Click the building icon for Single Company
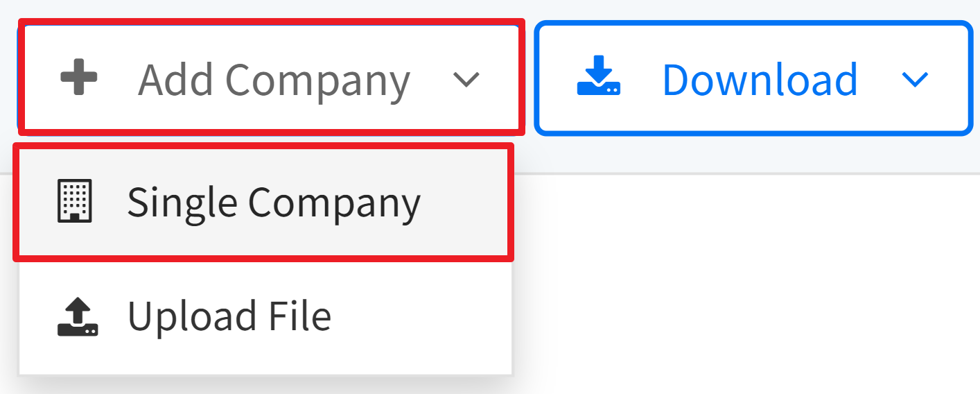Screen dimensions: 980x394 coord(74,201)
